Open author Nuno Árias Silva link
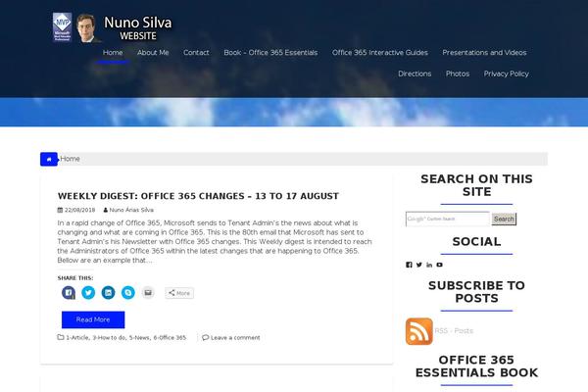The height and width of the screenshot is (392, 588). coord(131,210)
